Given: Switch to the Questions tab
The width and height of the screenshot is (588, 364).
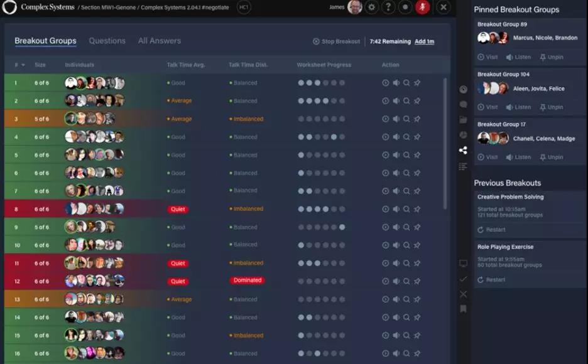Looking at the screenshot, I should pyautogui.click(x=107, y=41).
